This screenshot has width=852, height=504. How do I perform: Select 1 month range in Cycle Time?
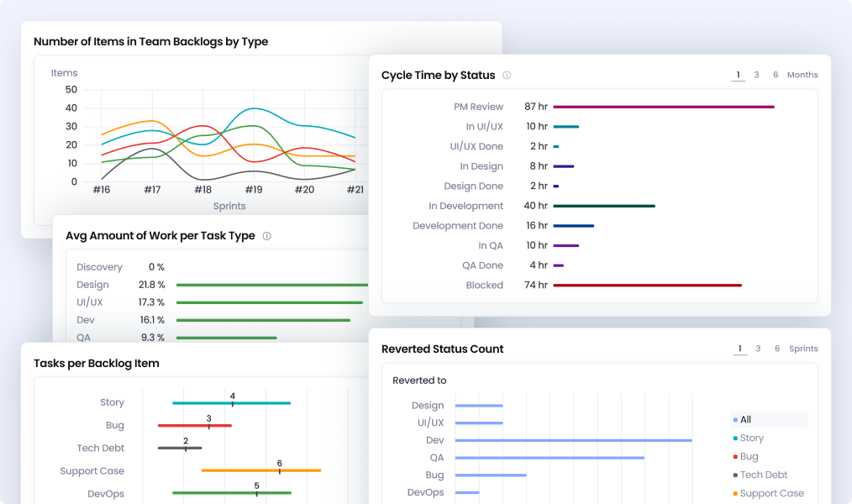click(x=739, y=75)
